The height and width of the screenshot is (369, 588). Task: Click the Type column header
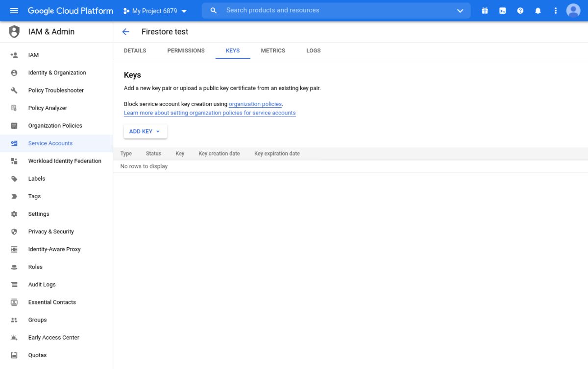(x=126, y=154)
